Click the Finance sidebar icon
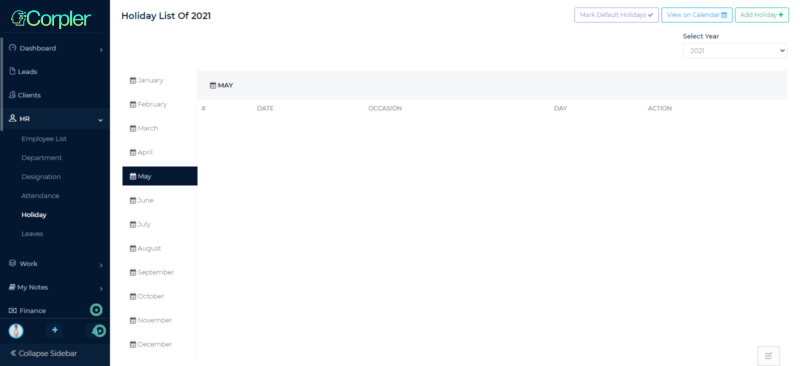The height and width of the screenshot is (366, 800). click(x=13, y=310)
